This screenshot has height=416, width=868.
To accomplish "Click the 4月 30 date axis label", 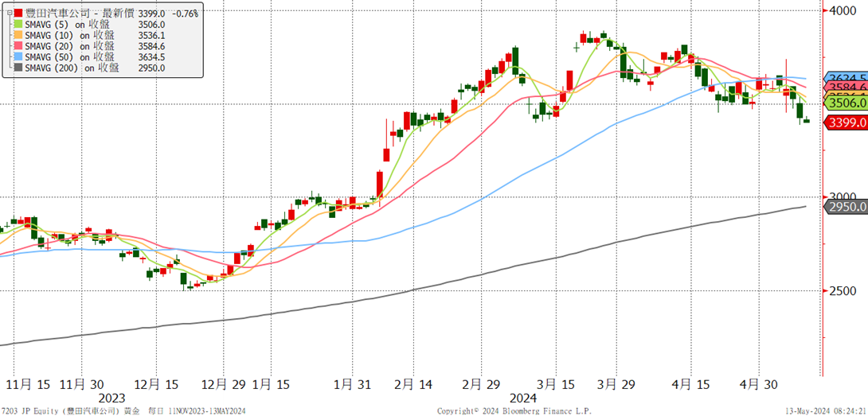I will pyautogui.click(x=760, y=383).
